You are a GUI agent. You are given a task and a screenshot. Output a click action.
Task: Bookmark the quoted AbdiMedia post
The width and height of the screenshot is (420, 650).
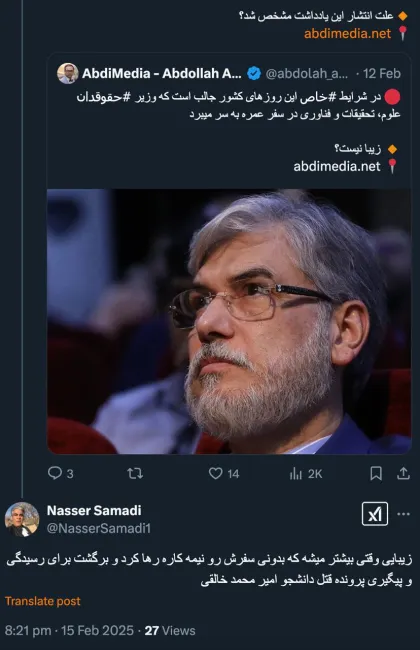click(x=376, y=473)
